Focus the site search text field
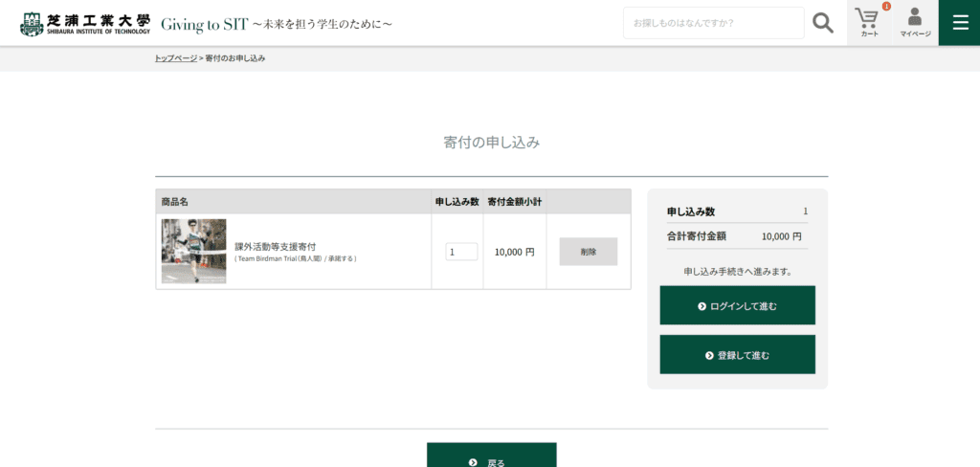 coord(713,23)
